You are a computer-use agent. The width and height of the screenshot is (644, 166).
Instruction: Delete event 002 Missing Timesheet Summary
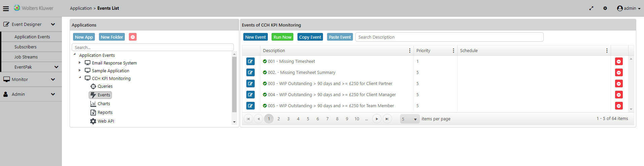coord(619,73)
